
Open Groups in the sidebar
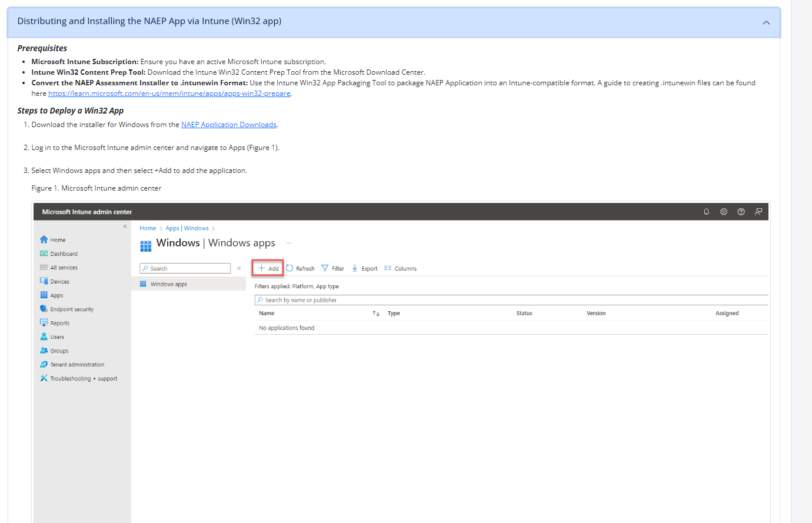click(54, 351)
